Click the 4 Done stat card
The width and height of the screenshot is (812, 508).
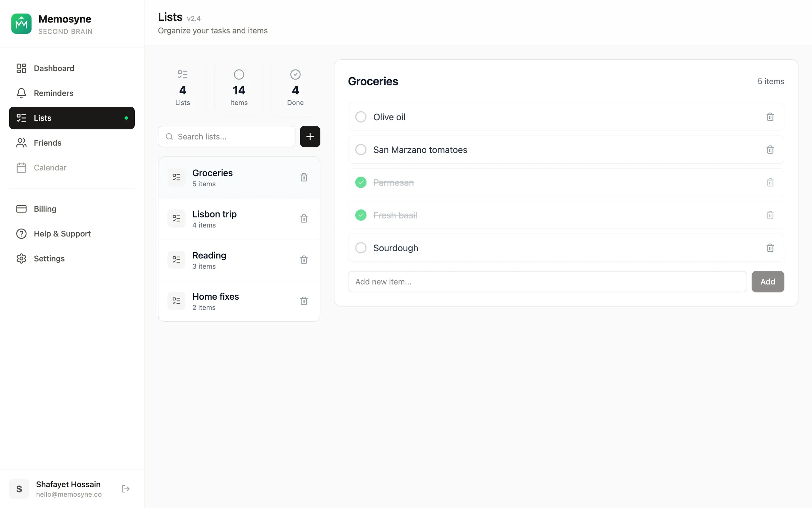295,88
